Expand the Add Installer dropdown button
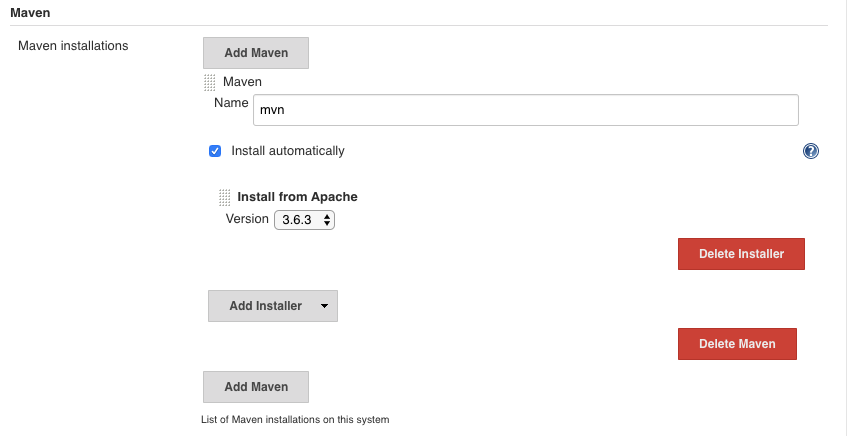 (x=273, y=306)
